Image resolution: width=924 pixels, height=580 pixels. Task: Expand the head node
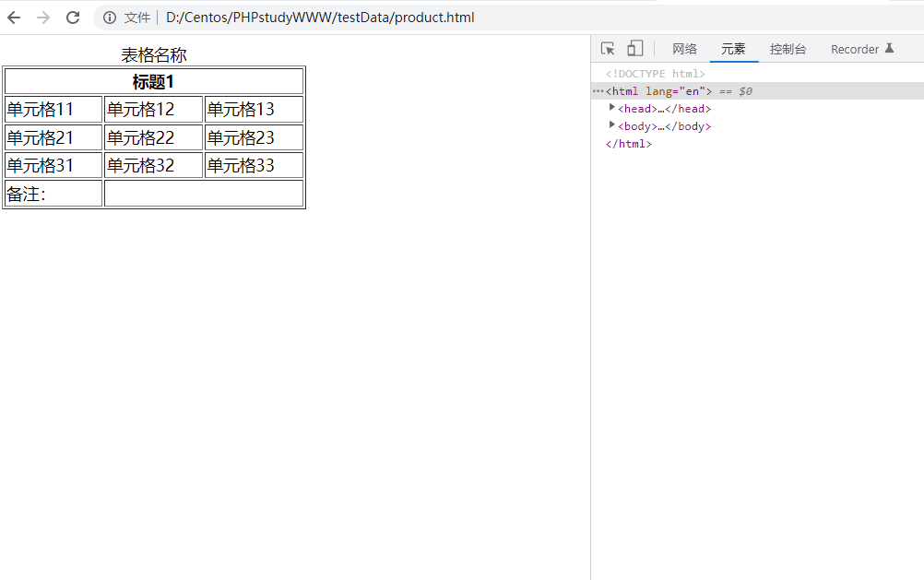pos(611,107)
